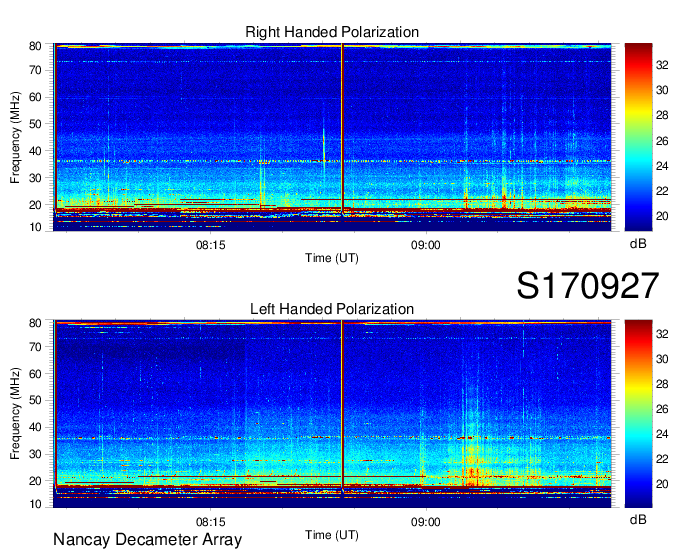Click the 20 MHz tick label on bottom plot

click(35, 481)
